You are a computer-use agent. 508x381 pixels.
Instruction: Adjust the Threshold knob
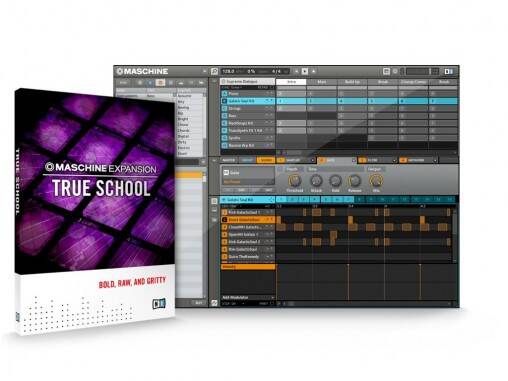coord(295,181)
